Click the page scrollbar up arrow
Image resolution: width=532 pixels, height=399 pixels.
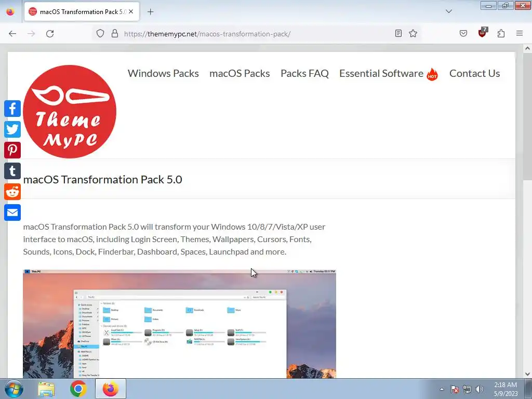(527, 48)
